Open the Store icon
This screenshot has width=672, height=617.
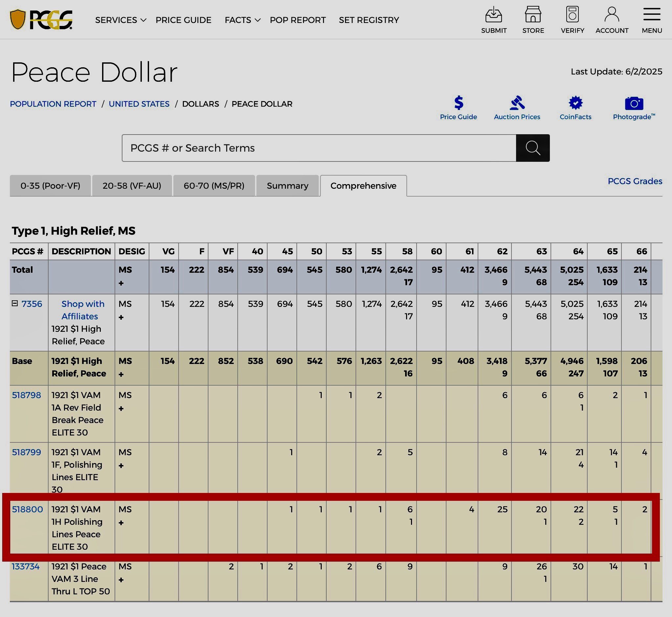pyautogui.click(x=533, y=15)
